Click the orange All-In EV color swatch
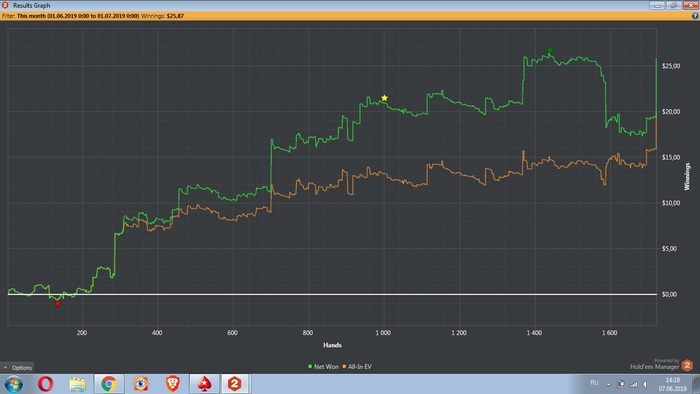The height and width of the screenshot is (394, 700). coord(344,367)
